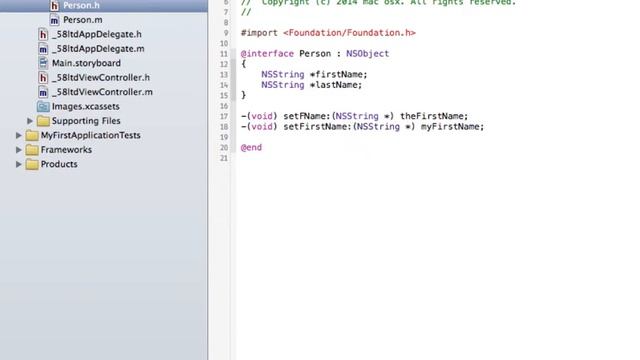
Task: Click the Person class name in code
Action: [315, 53]
